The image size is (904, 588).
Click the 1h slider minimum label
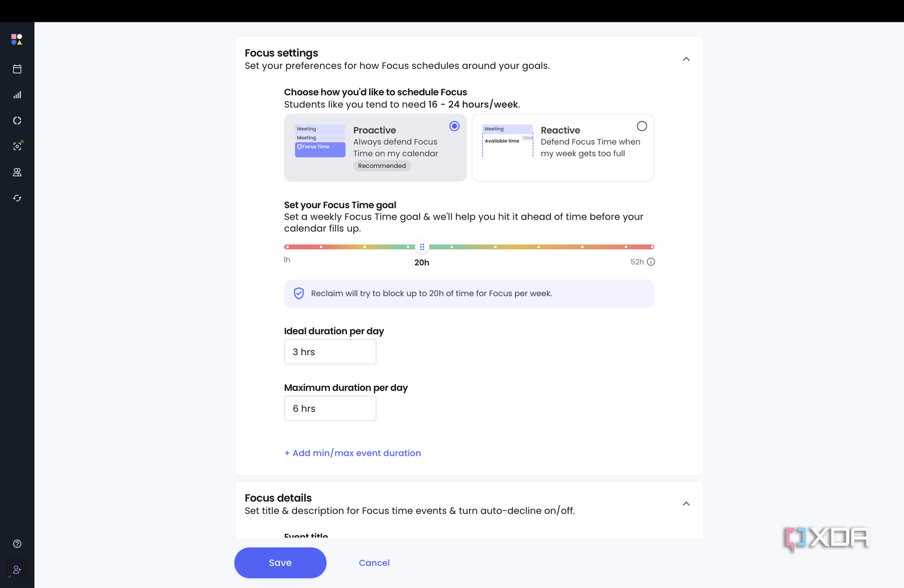287,260
